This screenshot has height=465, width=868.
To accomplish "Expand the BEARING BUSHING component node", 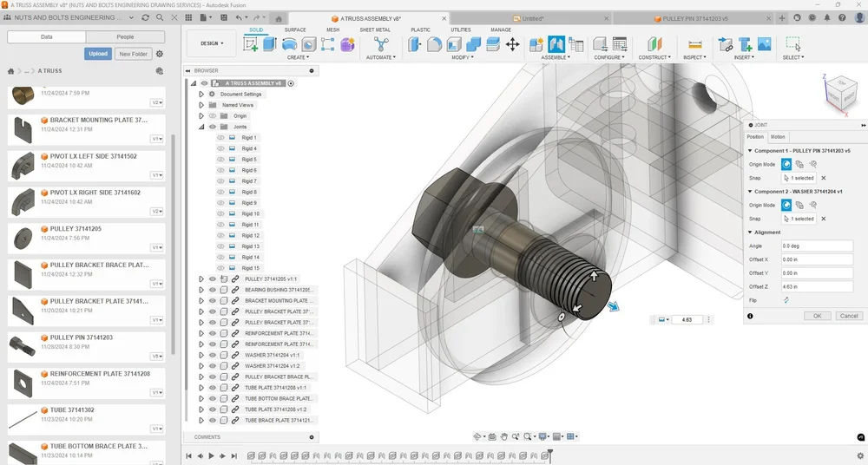I will coord(201,290).
